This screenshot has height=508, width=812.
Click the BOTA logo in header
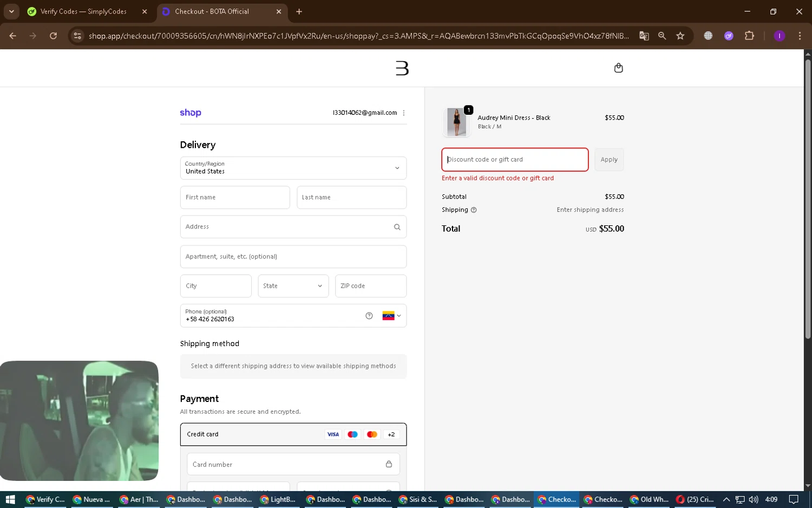click(402, 68)
